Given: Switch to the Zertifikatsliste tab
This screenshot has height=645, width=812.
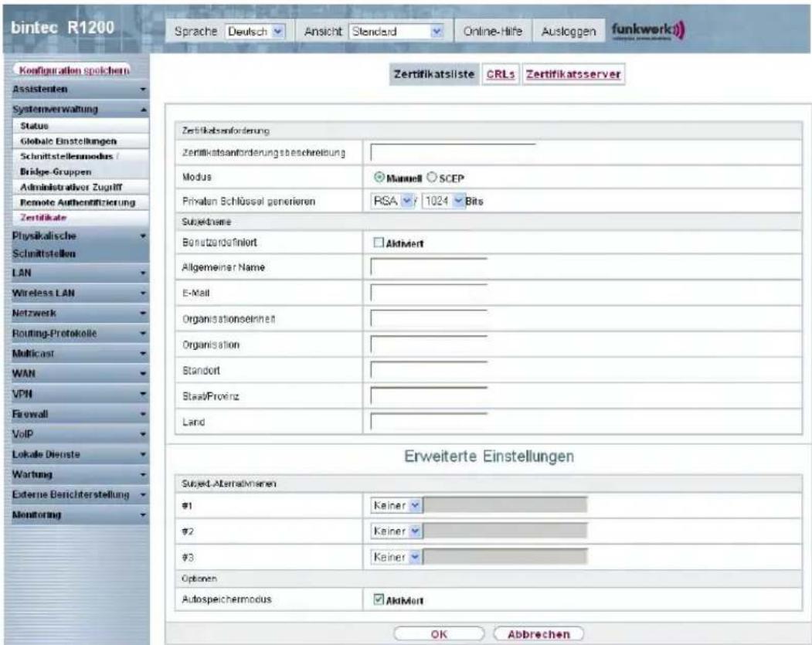Looking at the screenshot, I should point(434,74).
